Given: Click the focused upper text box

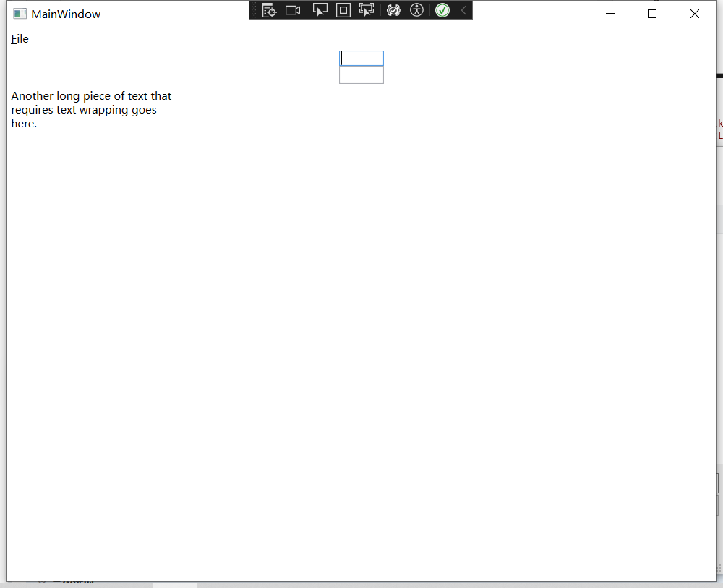Looking at the screenshot, I should [x=361, y=59].
